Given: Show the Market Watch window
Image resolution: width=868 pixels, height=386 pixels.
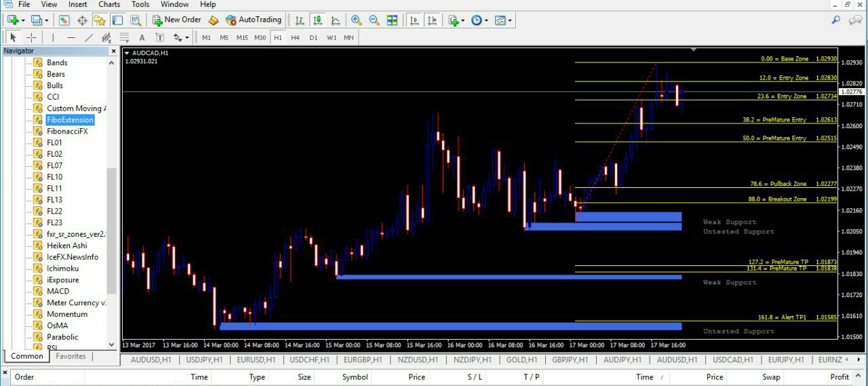Looking at the screenshot, I should tap(64, 20).
